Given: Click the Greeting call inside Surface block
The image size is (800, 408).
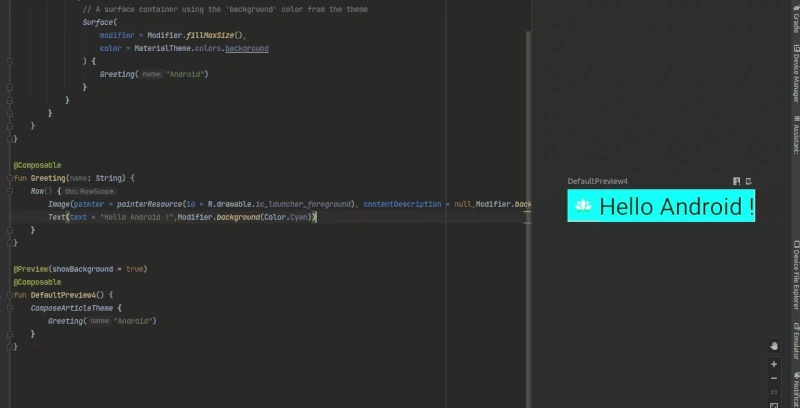Looking at the screenshot, I should pos(154,74).
